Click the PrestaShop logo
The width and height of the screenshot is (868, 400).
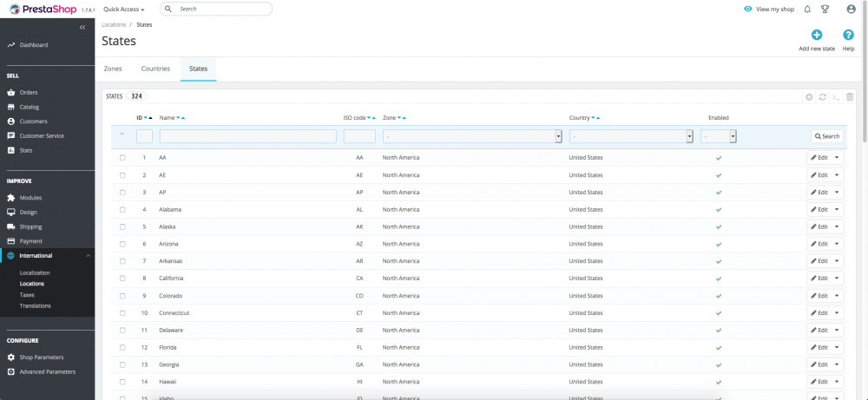[43, 9]
